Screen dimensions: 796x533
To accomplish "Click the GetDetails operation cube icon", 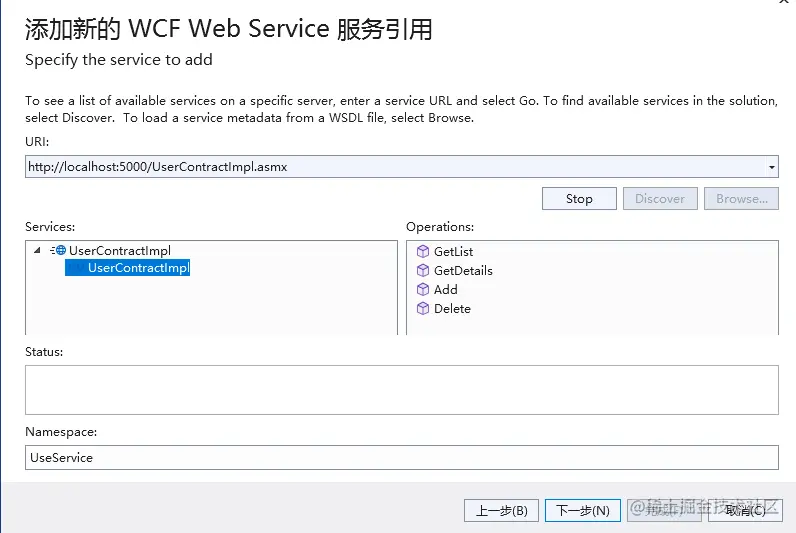I will 423,271.
